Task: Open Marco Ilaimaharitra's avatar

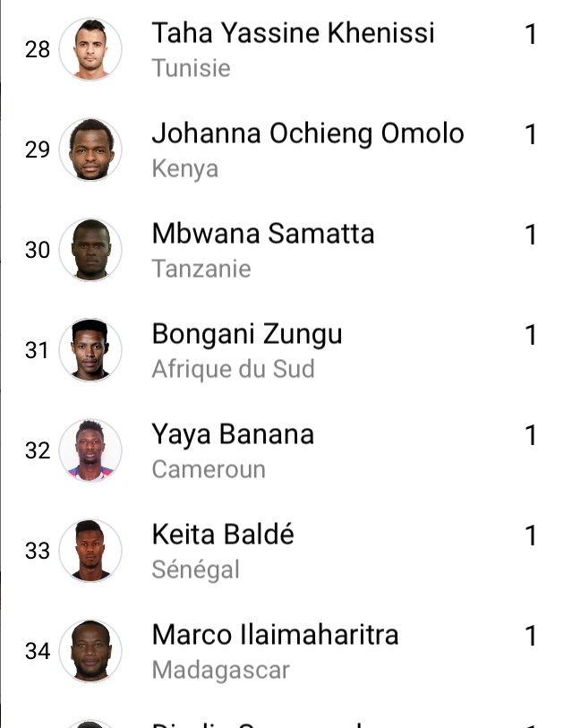Action: (x=90, y=651)
